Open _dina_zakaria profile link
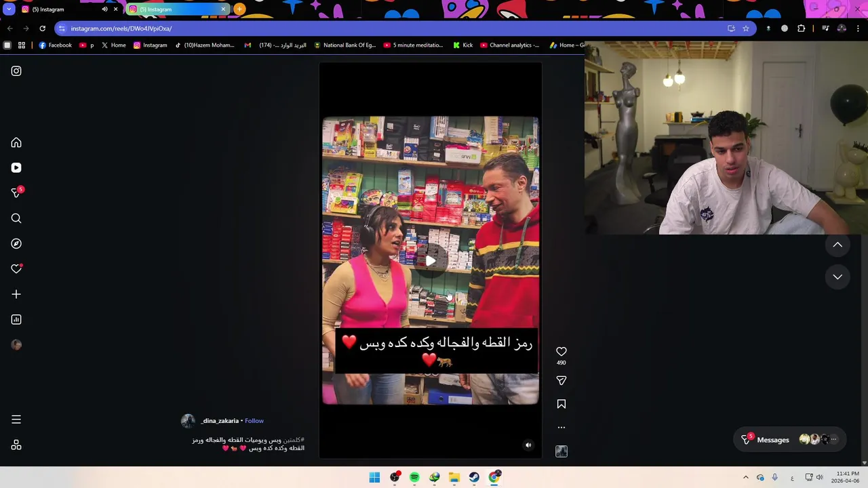This screenshot has width=868, height=488. [x=220, y=421]
